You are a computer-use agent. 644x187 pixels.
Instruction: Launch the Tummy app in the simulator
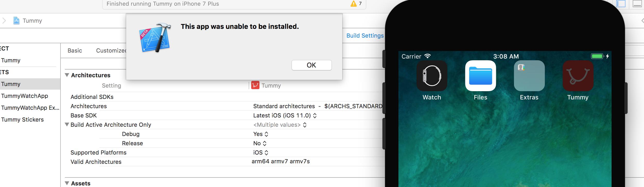(x=578, y=76)
